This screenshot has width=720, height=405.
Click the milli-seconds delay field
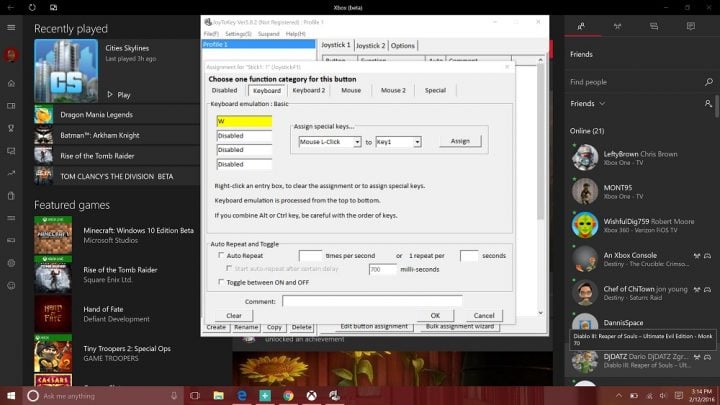click(x=382, y=269)
